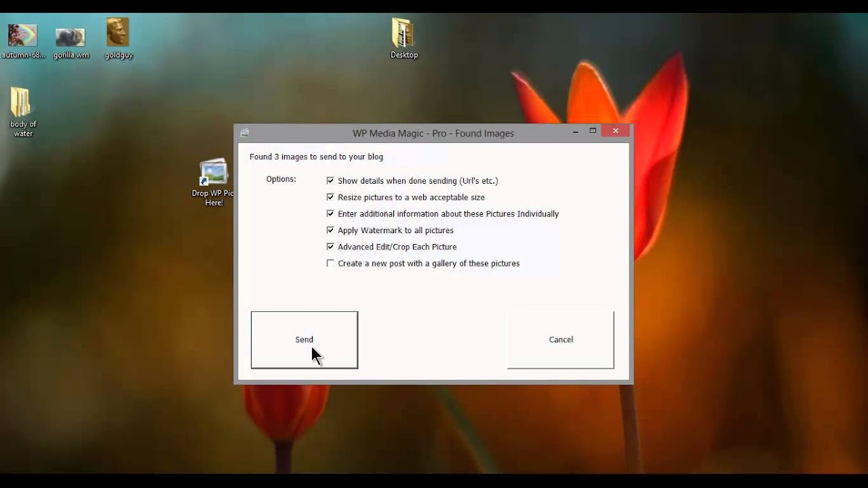Open the Desktop folder icon

pyautogui.click(x=403, y=39)
